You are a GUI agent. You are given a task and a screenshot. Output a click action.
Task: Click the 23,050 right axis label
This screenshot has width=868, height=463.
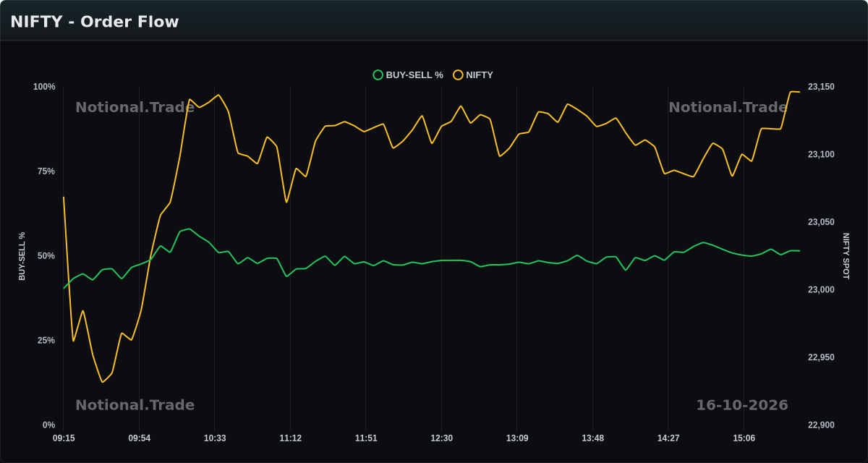(821, 222)
